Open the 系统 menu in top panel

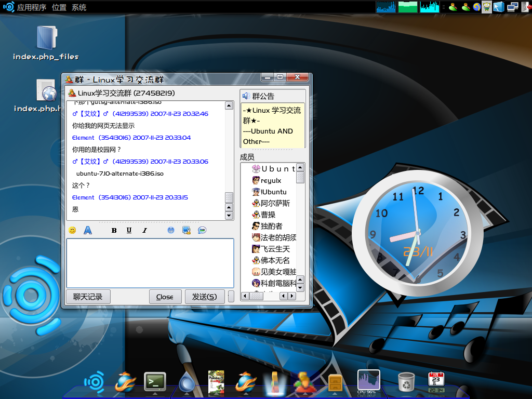coord(79,7)
